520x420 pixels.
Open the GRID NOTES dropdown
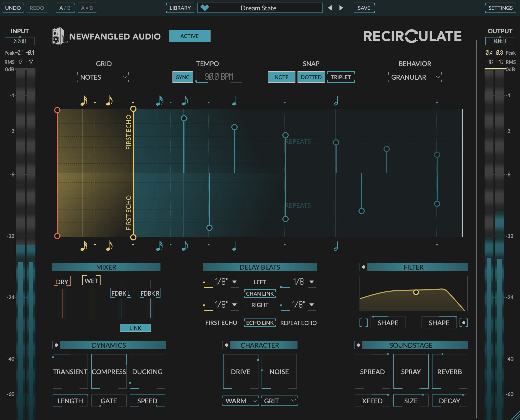[103, 77]
